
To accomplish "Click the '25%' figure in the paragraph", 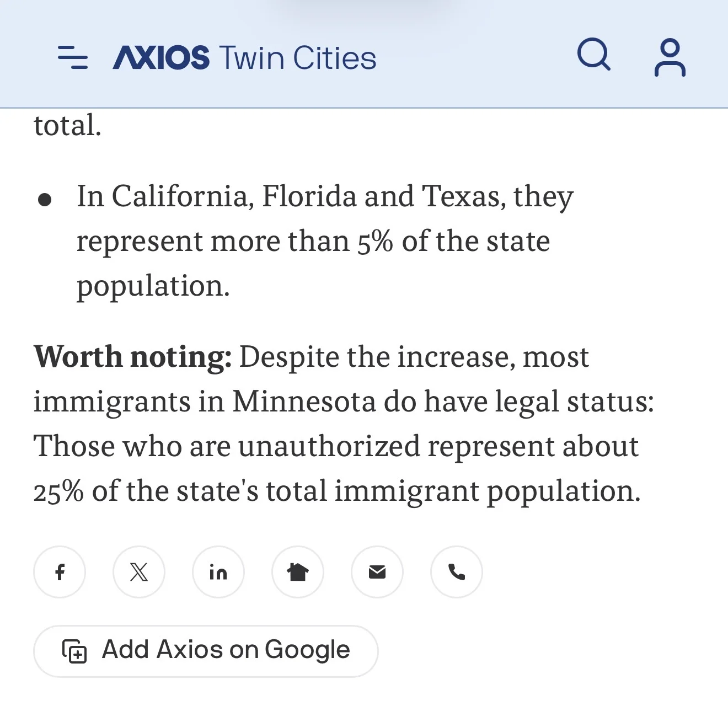I will (x=58, y=491).
